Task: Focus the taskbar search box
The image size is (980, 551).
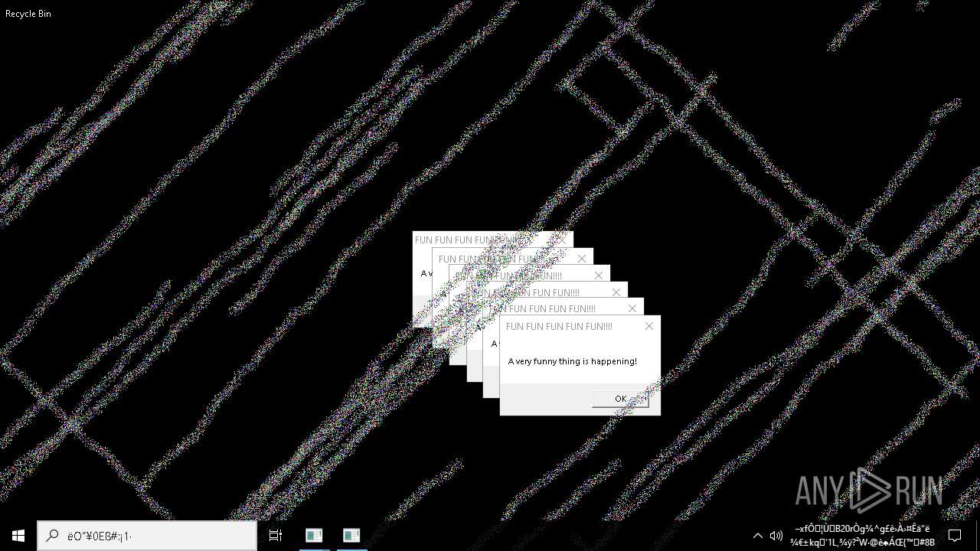Action: click(x=147, y=536)
